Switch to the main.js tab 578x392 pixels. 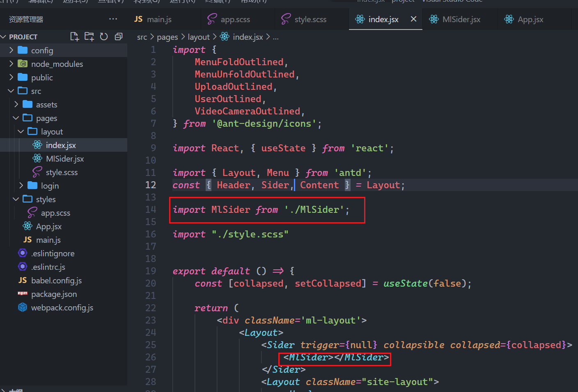[159, 19]
